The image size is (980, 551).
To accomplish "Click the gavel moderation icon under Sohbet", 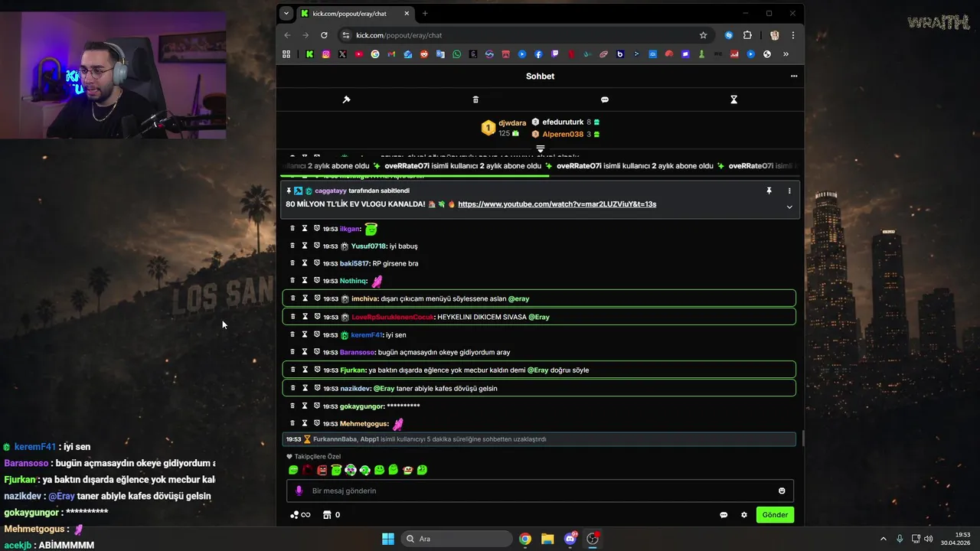I will (346, 99).
